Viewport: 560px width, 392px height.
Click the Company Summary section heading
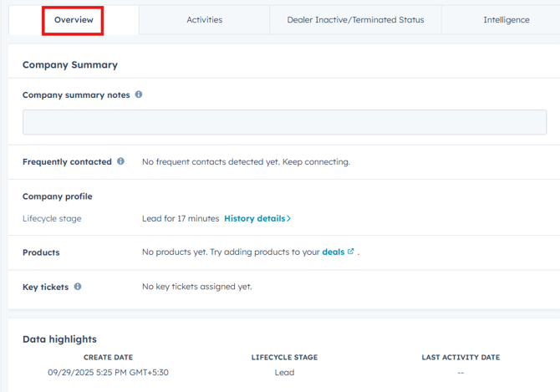pos(70,64)
